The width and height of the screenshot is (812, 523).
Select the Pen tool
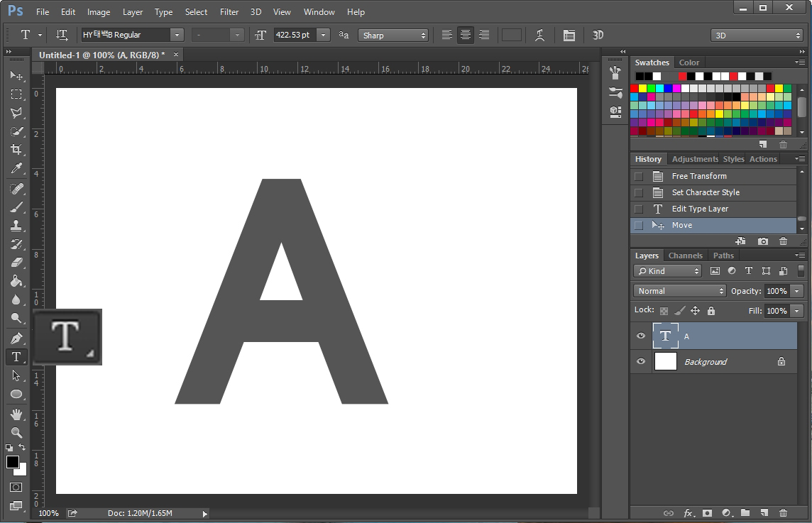16,338
